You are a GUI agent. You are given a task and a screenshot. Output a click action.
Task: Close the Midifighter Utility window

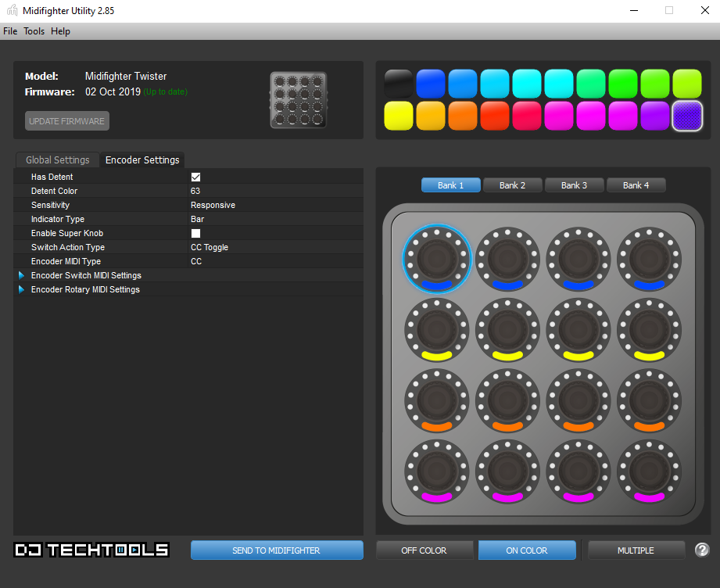(705, 10)
